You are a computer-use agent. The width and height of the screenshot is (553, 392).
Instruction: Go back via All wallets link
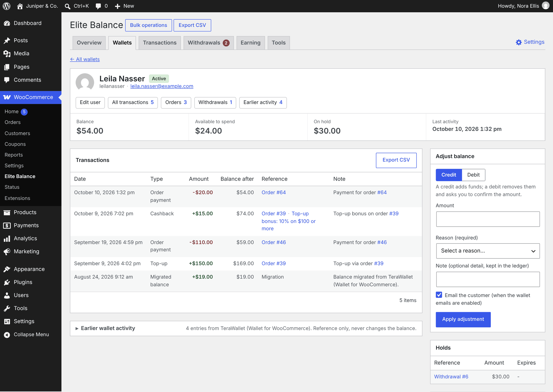click(85, 59)
